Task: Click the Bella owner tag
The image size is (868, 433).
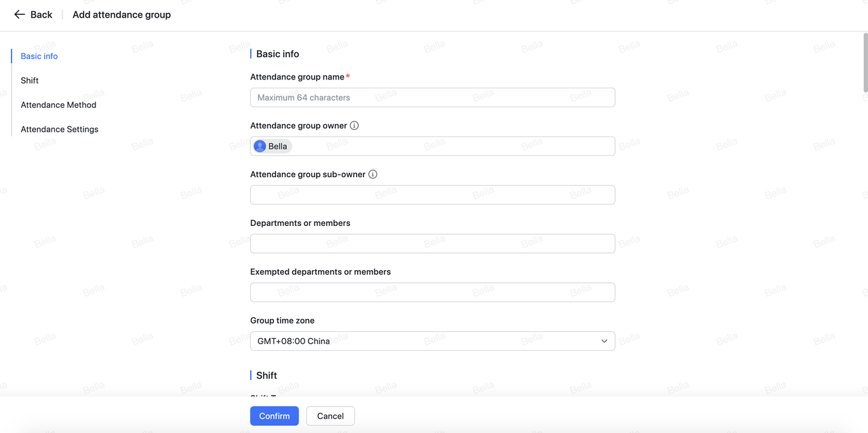Action: tap(278, 146)
